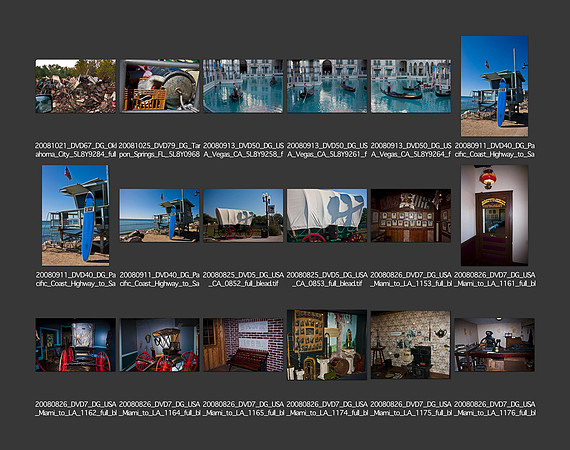
Task: Click the 'Miami_to_LA_1164_full_bl' caption
Action: click(160, 409)
